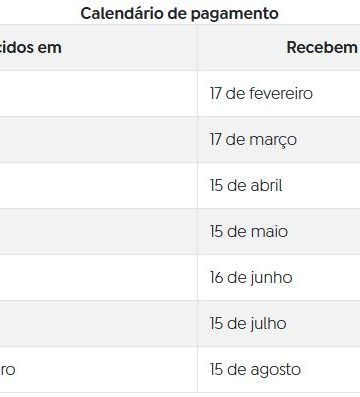Select the 17 de março date cell
360x397 pixels.
pos(279,140)
